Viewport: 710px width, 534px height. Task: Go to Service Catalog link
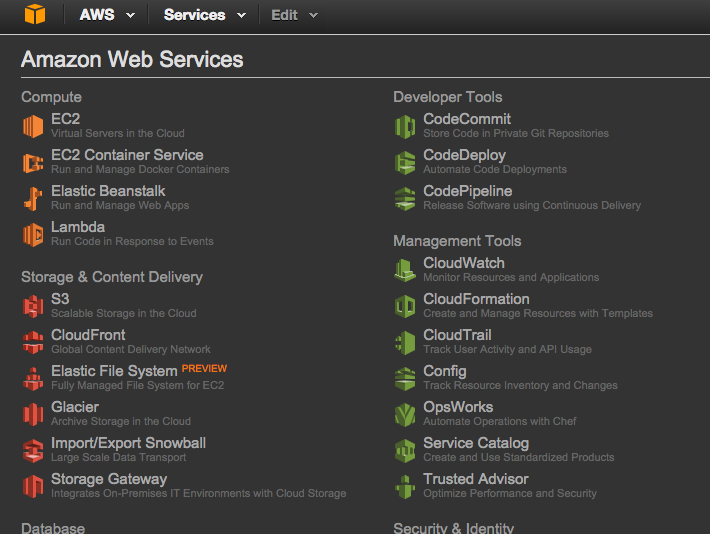pos(476,443)
